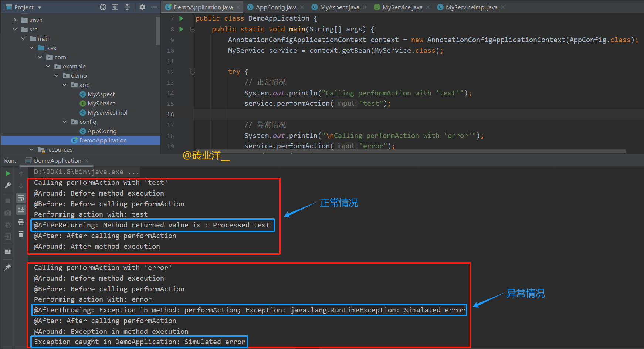Open the Run panel layout icon
The width and height of the screenshot is (644, 349).
point(8,252)
